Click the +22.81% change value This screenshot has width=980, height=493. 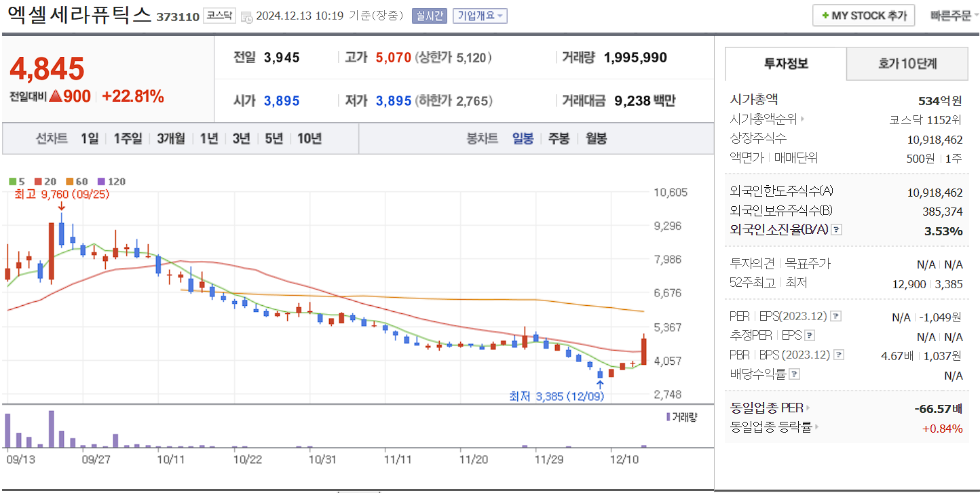pos(133,97)
